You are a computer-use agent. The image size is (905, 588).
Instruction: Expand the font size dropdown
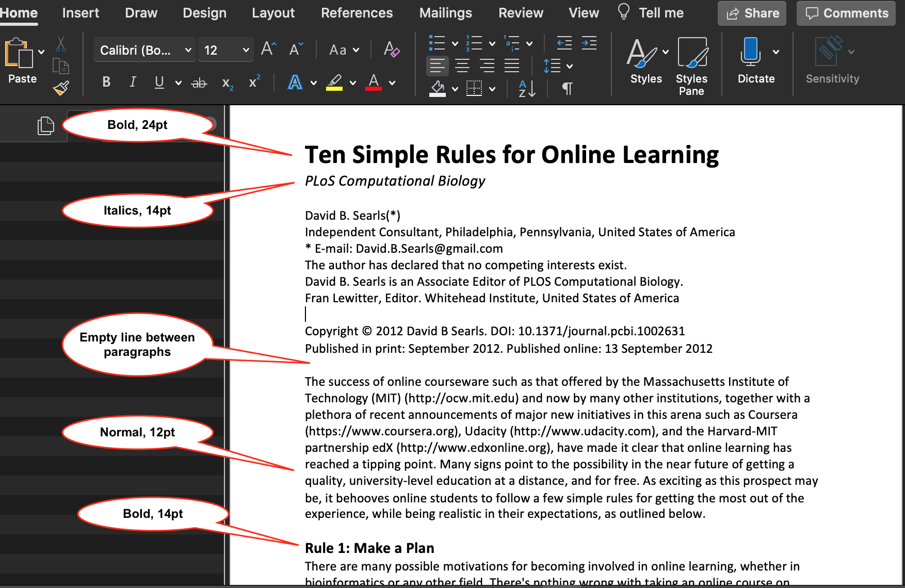pos(246,50)
